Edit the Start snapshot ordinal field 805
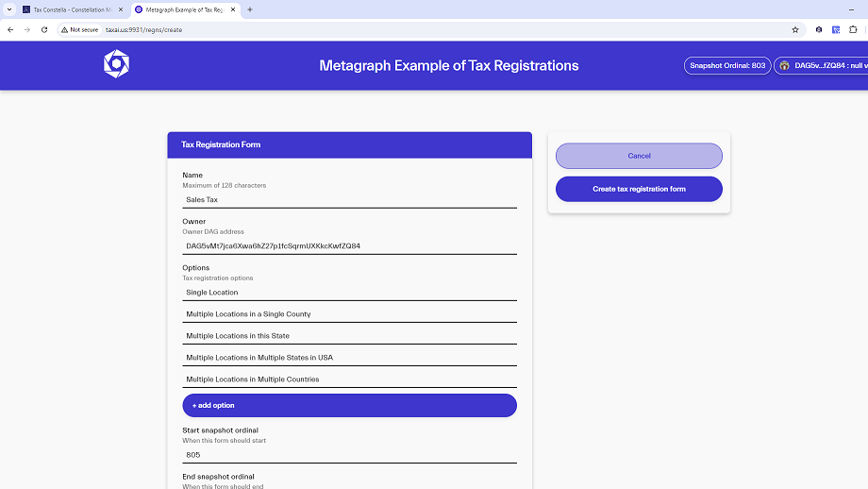 (x=349, y=455)
